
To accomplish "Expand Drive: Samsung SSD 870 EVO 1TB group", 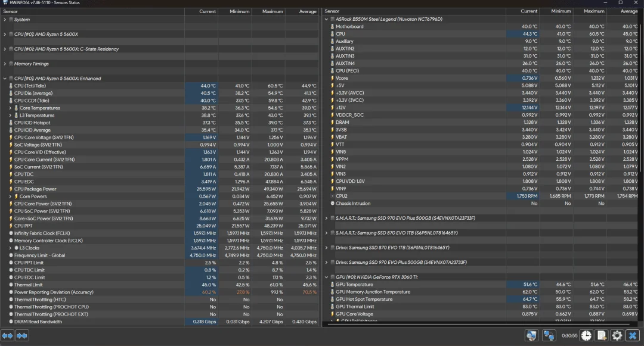I will (x=327, y=248).
